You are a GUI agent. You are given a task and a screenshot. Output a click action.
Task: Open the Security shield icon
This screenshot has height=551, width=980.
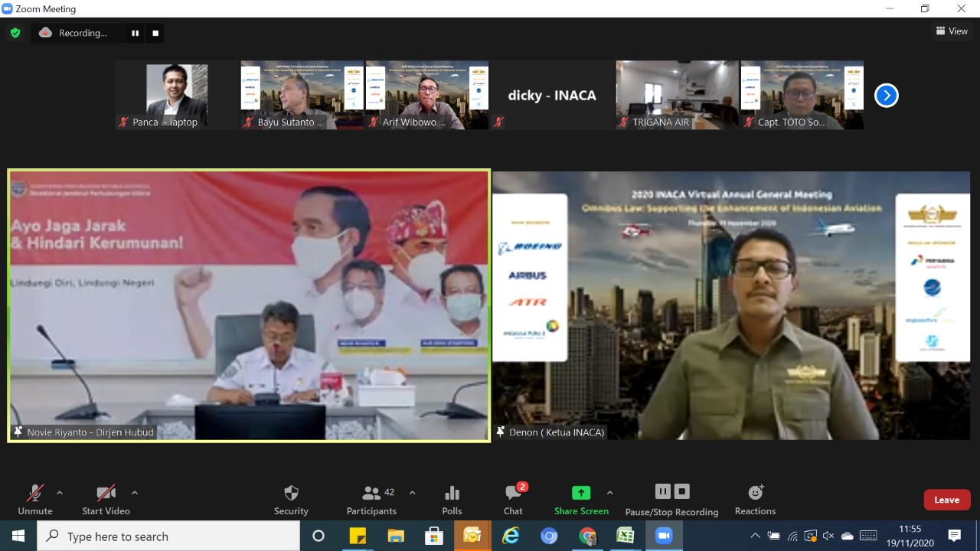291,493
